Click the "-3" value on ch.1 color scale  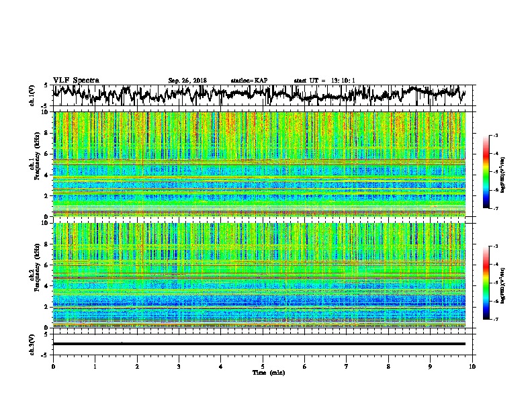pos(495,135)
